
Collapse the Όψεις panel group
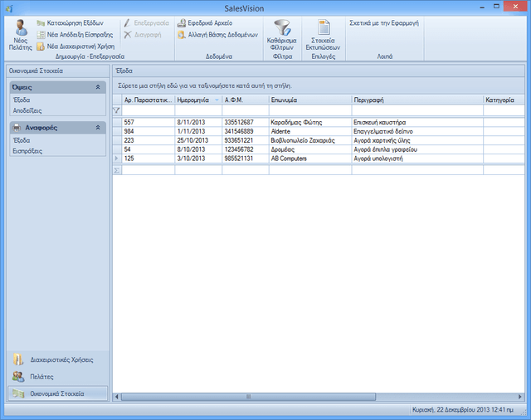98,87
